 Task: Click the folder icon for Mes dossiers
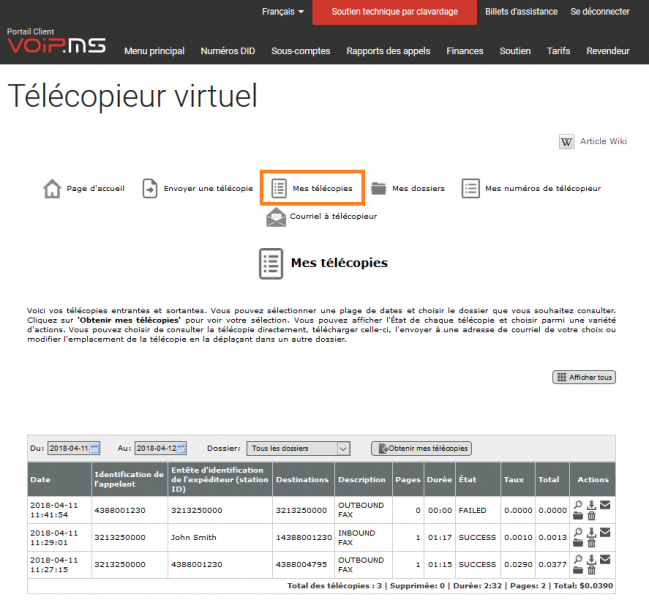click(378, 188)
